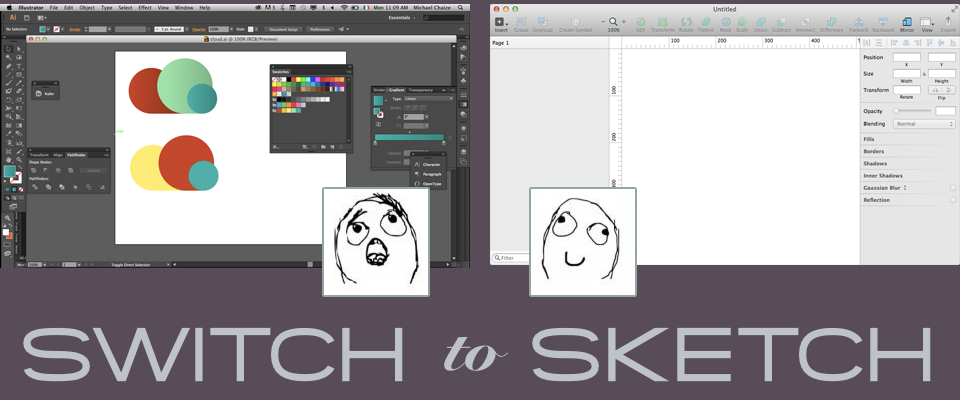The image size is (960, 400).
Task: Open the Object menu in Illustrator
Action: click(87, 7)
